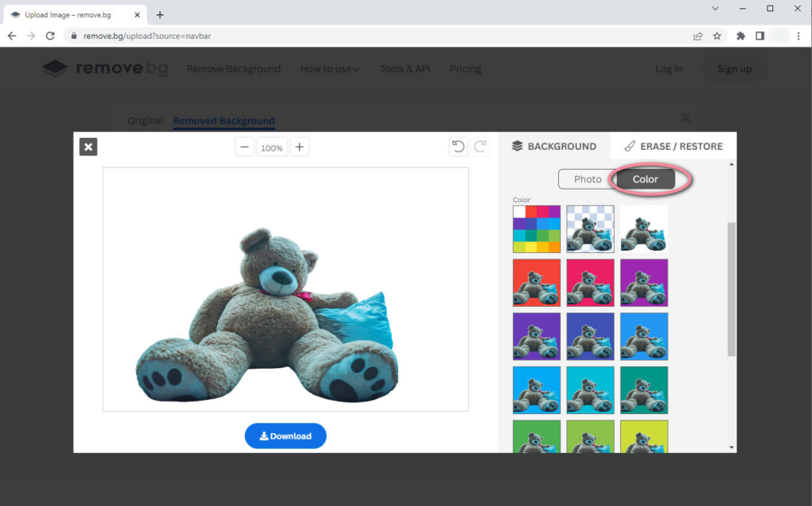The width and height of the screenshot is (812, 506).
Task: Select the Color background toggle
Action: pos(645,179)
